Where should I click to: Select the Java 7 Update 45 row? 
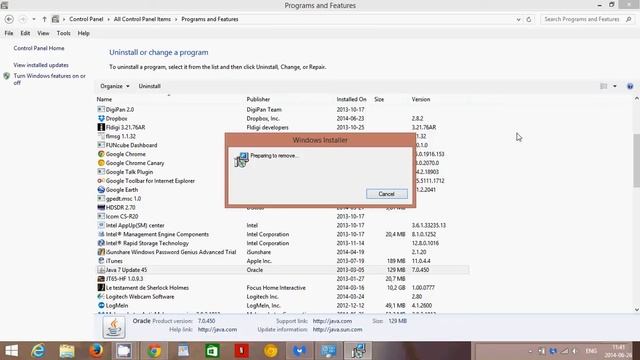pyautogui.click(x=282, y=270)
